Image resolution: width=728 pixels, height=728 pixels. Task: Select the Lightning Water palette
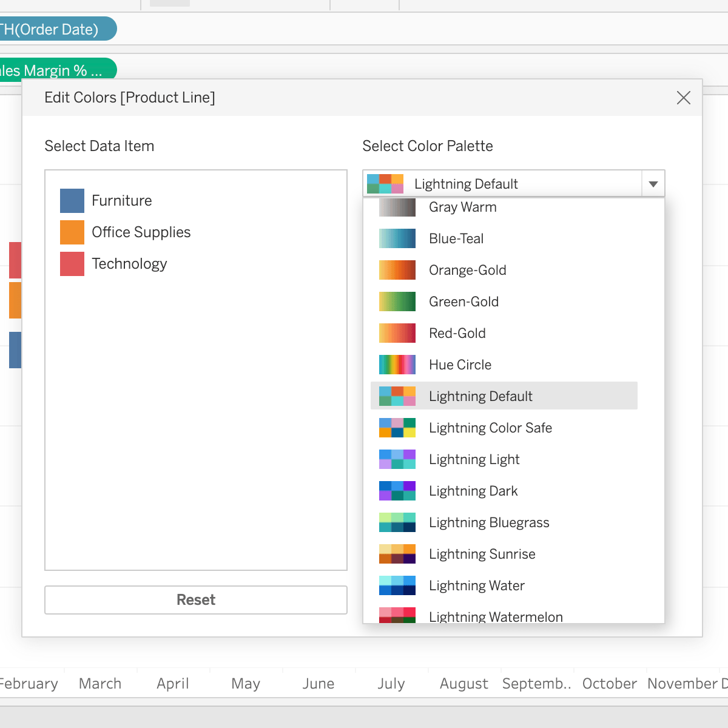tap(476, 586)
